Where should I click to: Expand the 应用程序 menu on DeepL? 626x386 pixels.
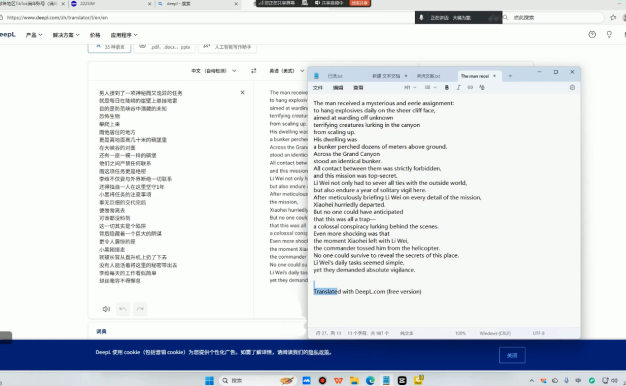(x=124, y=35)
